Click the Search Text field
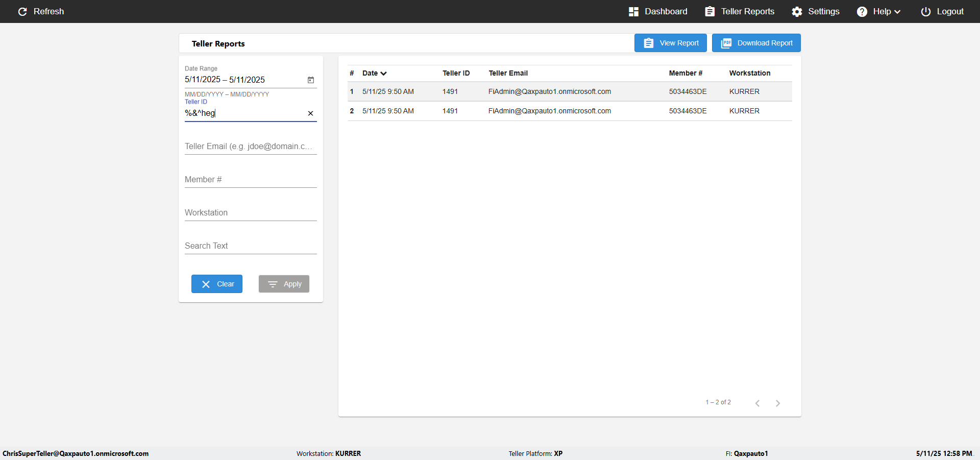The image size is (980, 460). (251, 246)
